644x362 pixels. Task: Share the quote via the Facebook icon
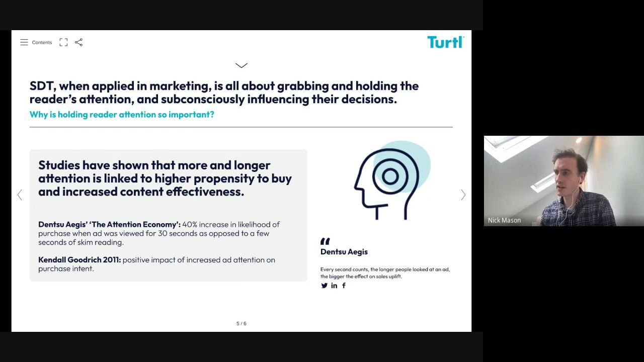(x=344, y=286)
